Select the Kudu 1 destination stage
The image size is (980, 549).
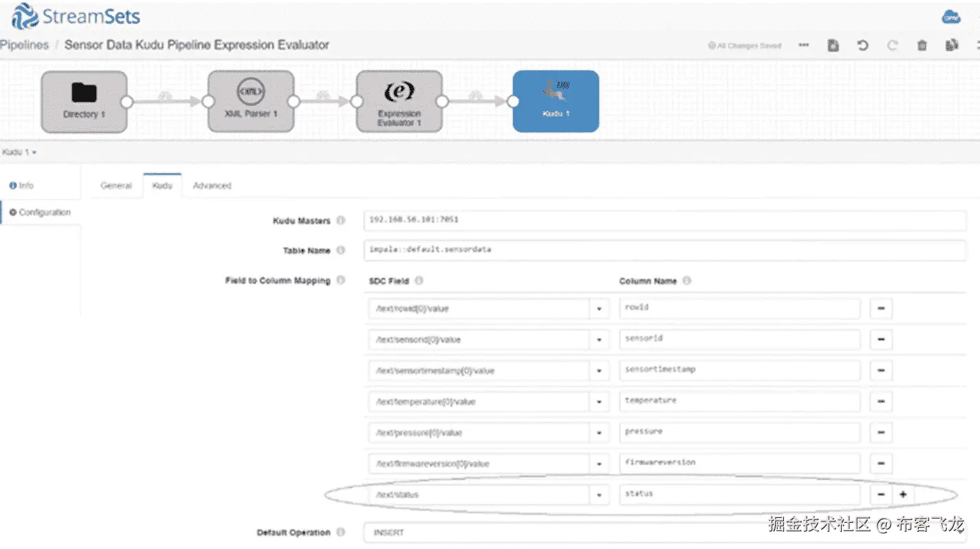click(556, 101)
